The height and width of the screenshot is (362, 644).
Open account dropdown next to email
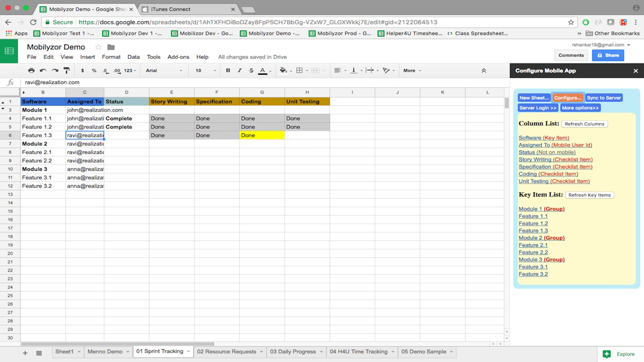628,45
